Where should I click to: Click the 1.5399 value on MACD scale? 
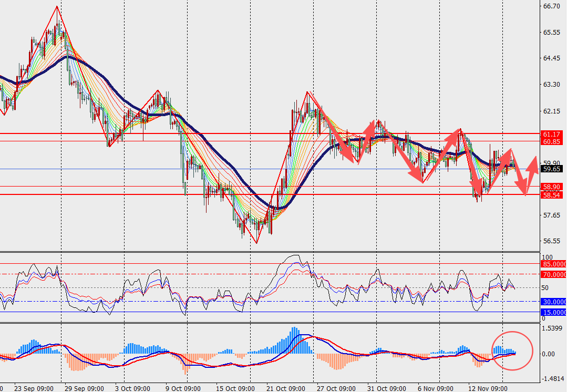point(553,328)
